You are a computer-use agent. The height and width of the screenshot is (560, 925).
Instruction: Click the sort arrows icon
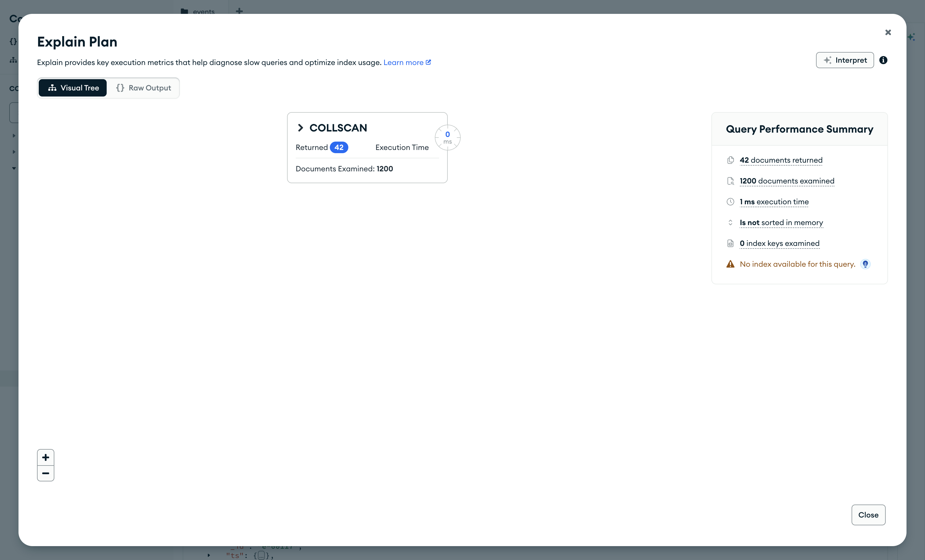(730, 222)
